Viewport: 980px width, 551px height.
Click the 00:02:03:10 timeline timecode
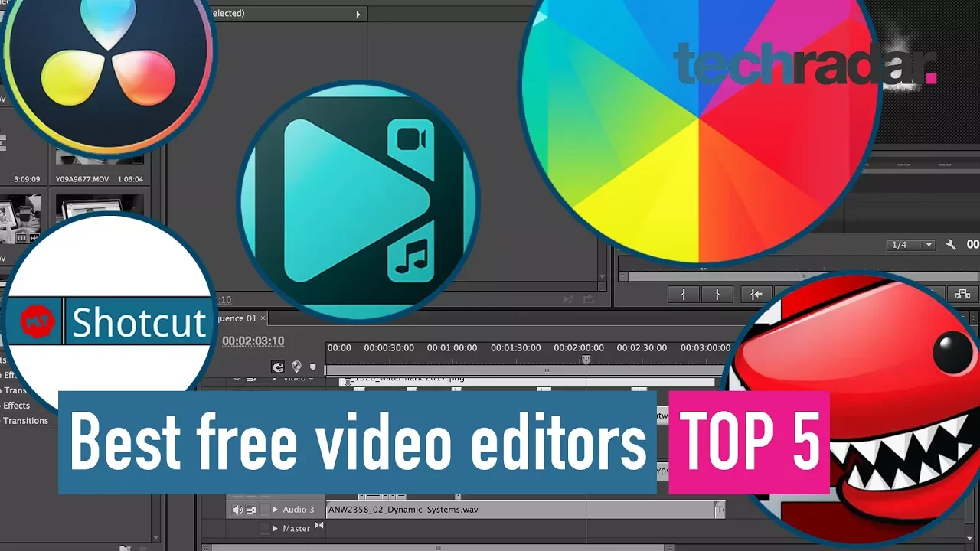pos(253,341)
